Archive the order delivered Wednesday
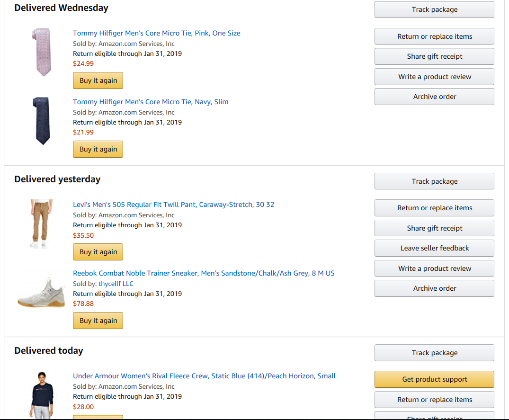 click(x=434, y=97)
